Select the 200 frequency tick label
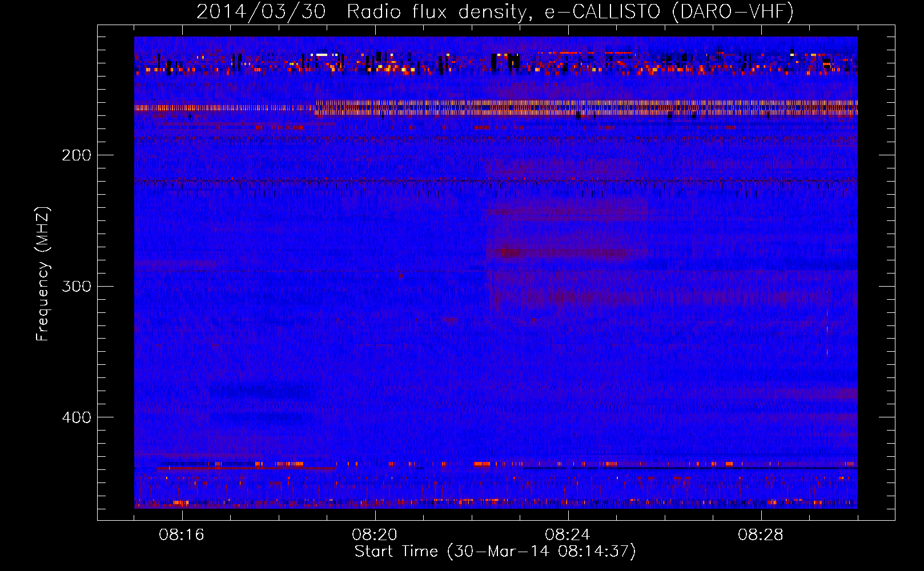Screen dimensions: 924x571 click(77, 155)
